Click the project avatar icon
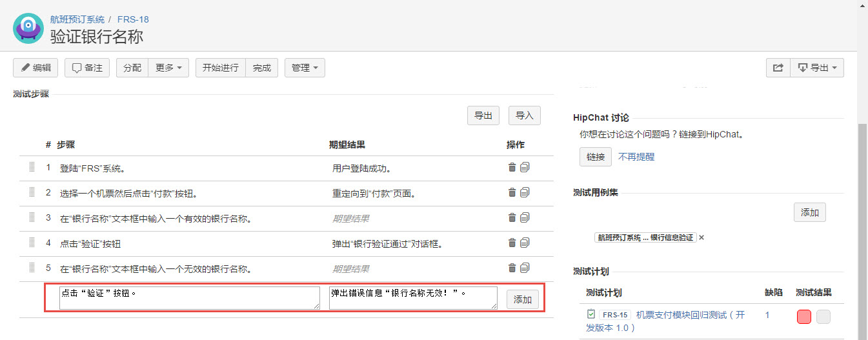The width and height of the screenshot is (868, 340). click(28, 27)
